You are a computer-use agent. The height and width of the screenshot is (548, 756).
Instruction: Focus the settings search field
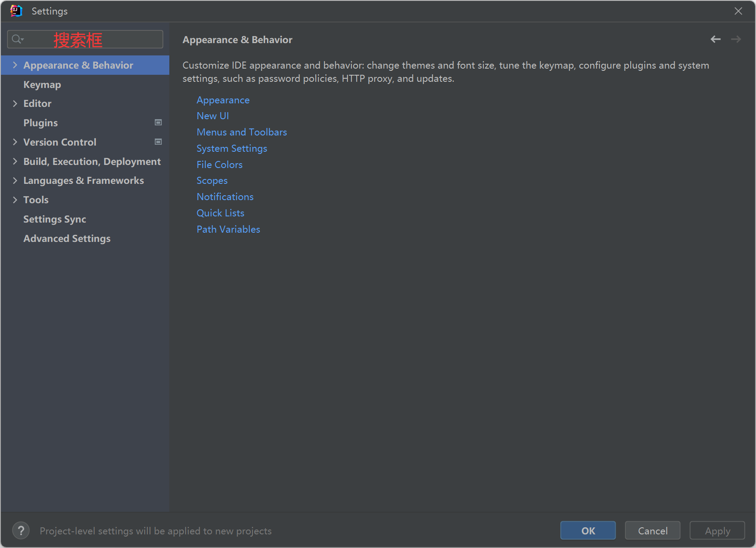click(x=85, y=39)
